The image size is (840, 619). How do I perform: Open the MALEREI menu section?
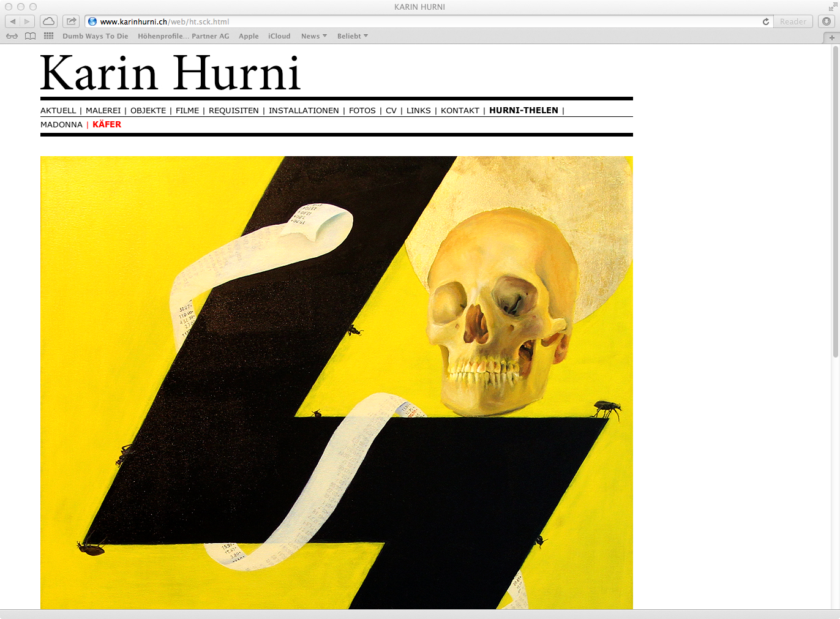pos(103,111)
